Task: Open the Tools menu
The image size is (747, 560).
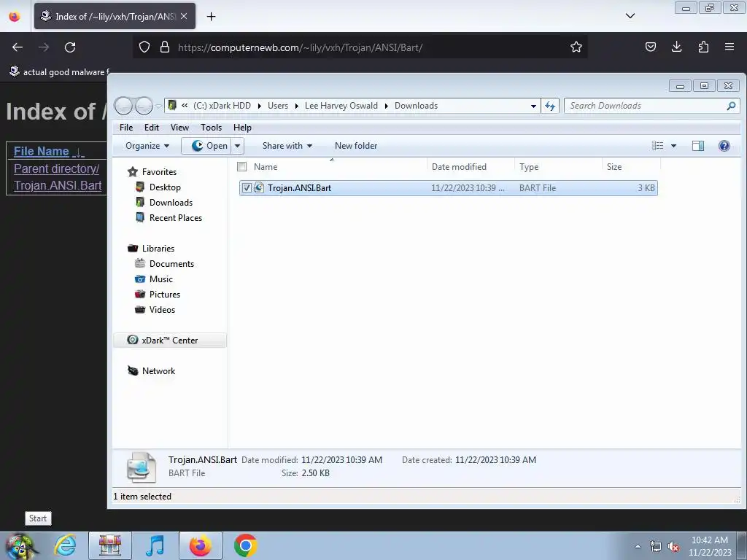Action: (211, 128)
